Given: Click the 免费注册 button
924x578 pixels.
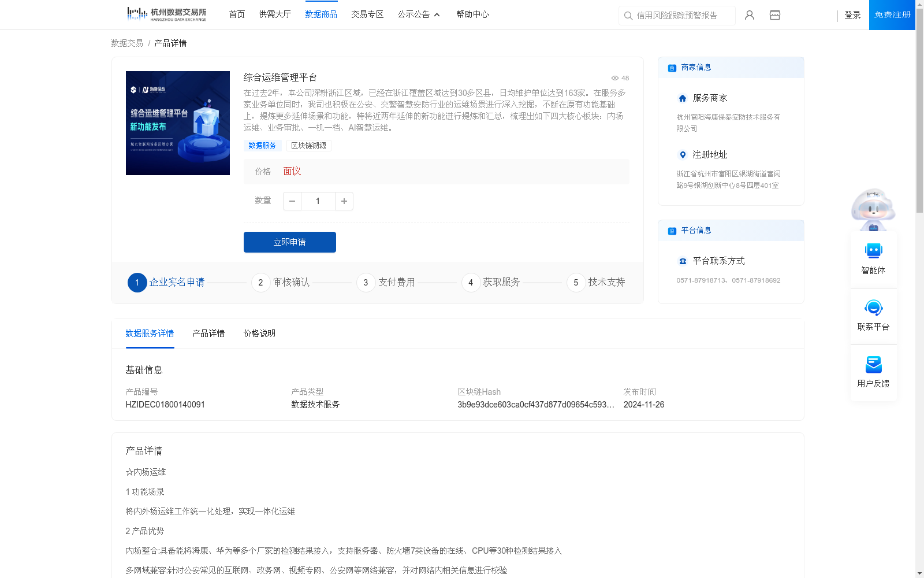Looking at the screenshot, I should pyautogui.click(x=892, y=15).
